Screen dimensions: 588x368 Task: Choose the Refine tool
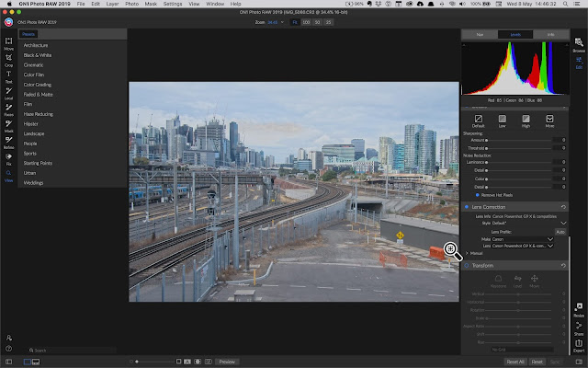point(7,143)
